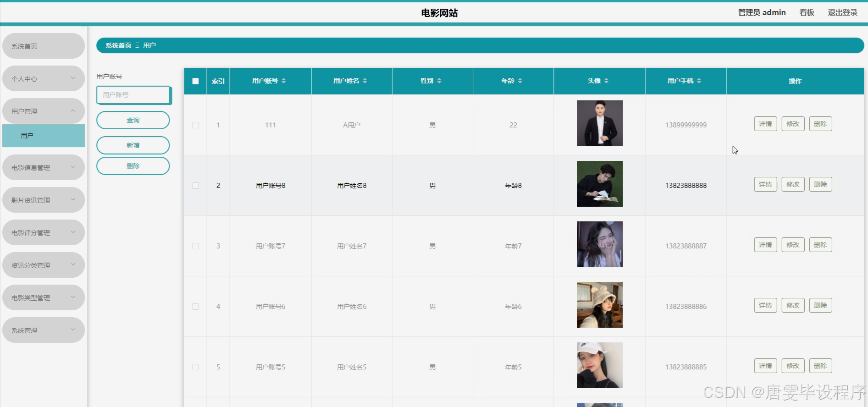Click the 年龄6 age cell
The image size is (868, 407).
[x=513, y=307]
